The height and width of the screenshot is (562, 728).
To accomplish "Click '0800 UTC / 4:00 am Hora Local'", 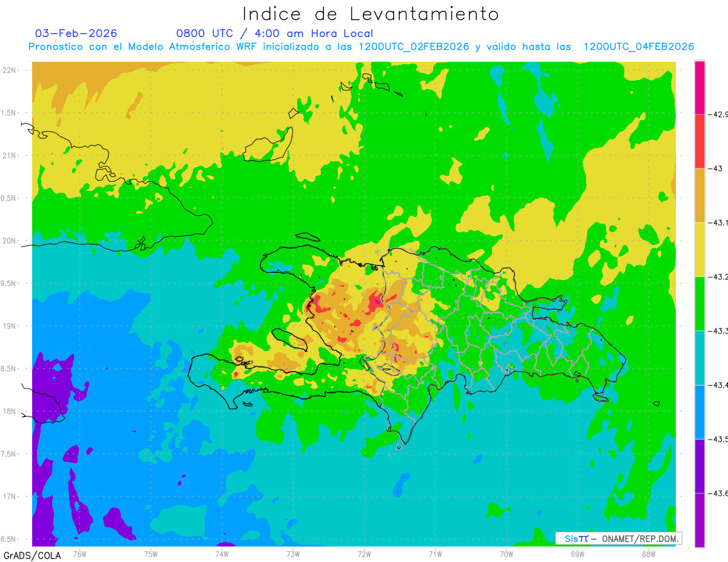I will [275, 33].
